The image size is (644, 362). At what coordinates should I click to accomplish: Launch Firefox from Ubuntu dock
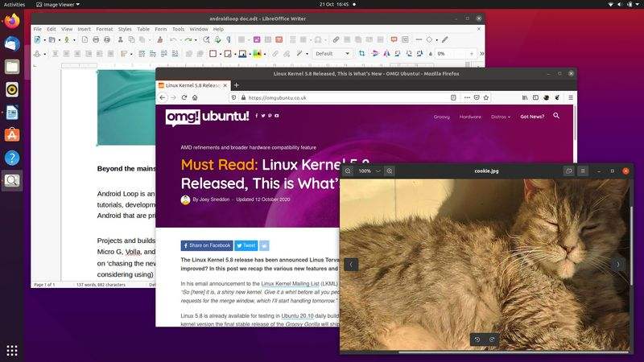(x=12, y=21)
